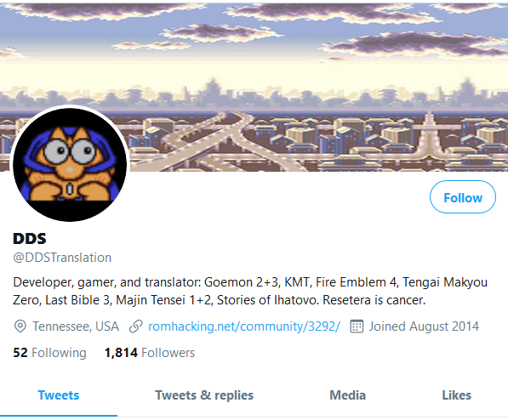Image resolution: width=508 pixels, height=420 pixels.
Task: Click the Joined August 2014 text
Action: 424,326
